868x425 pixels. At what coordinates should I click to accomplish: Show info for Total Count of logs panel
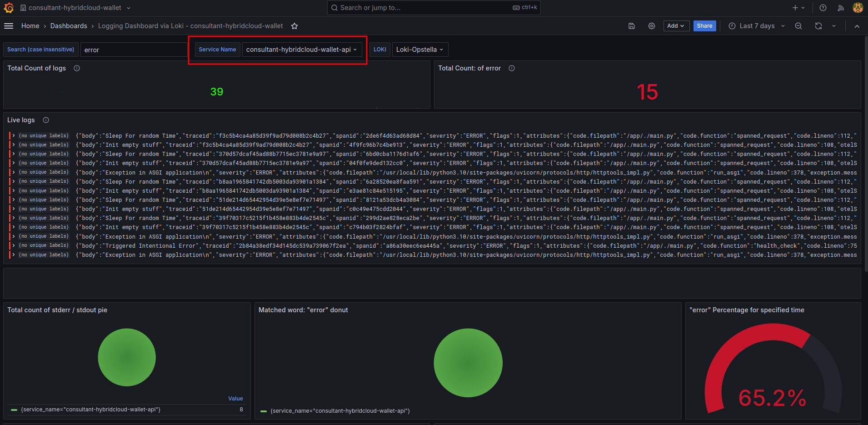click(77, 68)
